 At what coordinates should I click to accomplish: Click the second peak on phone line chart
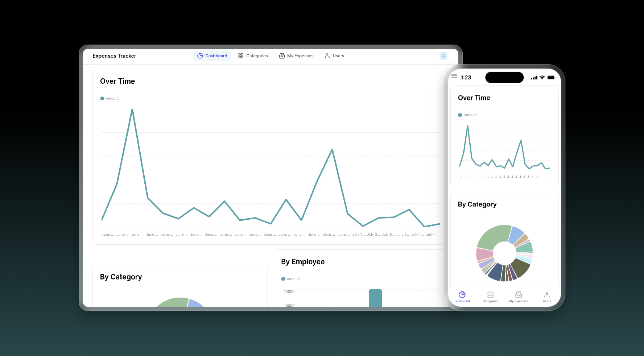click(521, 141)
